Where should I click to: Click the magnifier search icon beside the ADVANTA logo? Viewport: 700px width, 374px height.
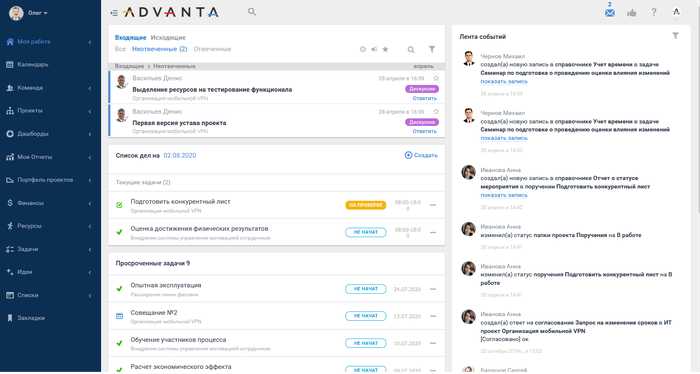(252, 12)
